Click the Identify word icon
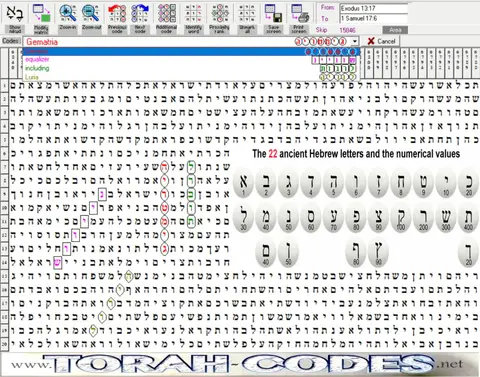The height and width of the screenshot is (377, 480). [x=194, y=13]
